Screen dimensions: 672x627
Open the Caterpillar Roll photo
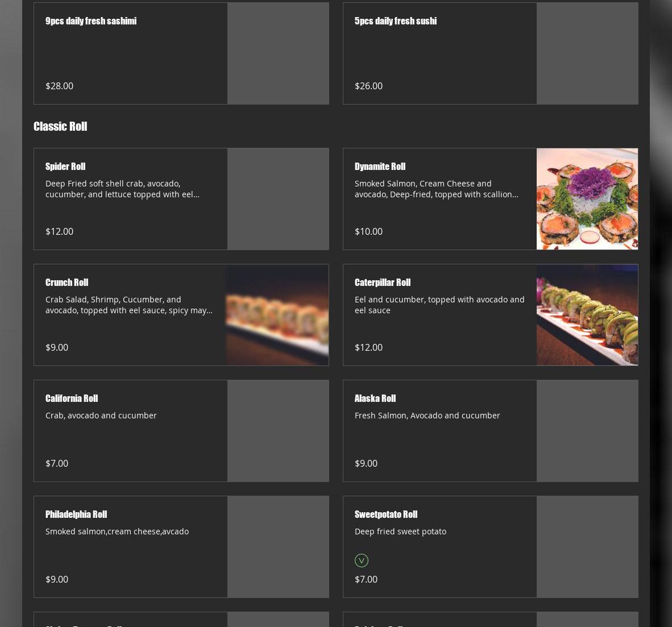587,315
